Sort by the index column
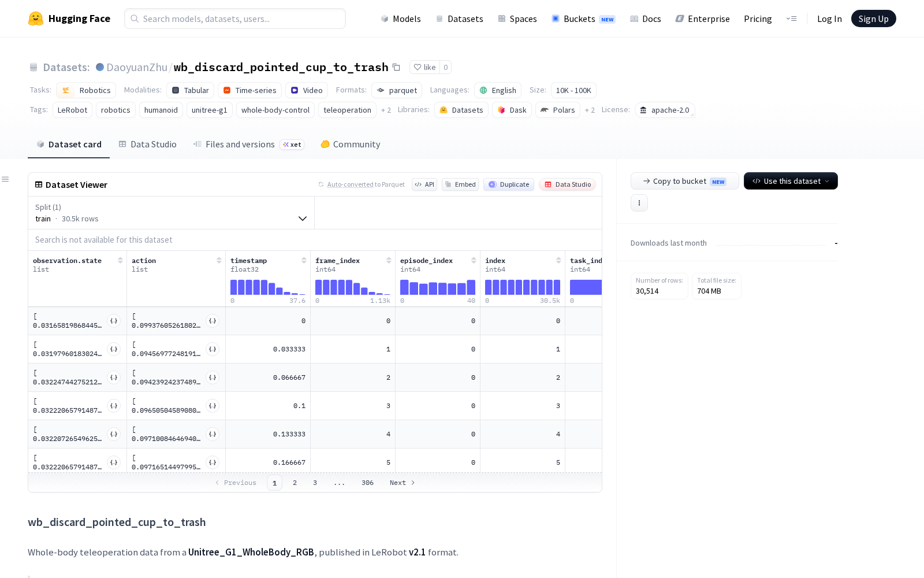The image size is (924, 578). [x=558, y=261]
